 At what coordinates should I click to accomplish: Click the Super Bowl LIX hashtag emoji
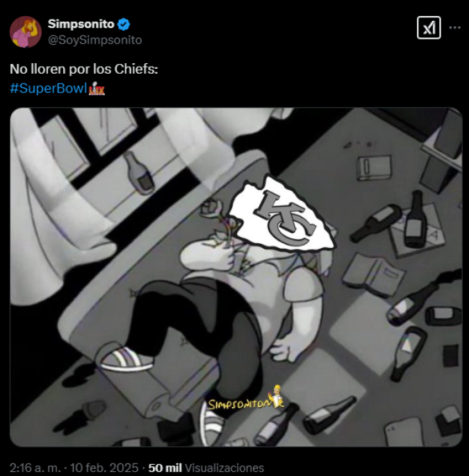97,89
